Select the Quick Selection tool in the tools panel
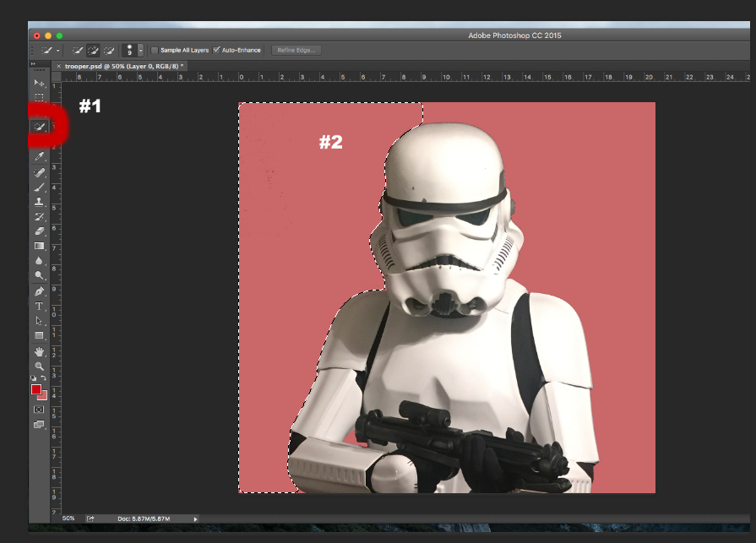The height and width of the screenshot is (543, 756). [39, 127]
